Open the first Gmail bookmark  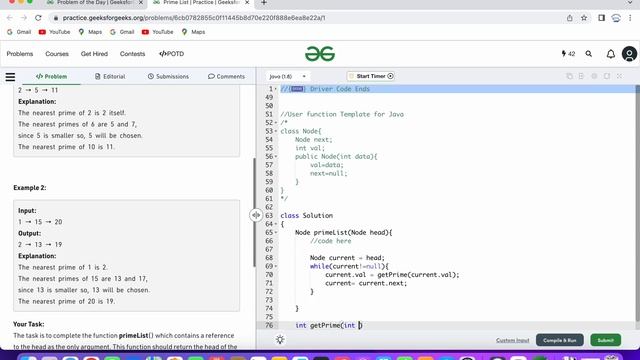click(19, 32)
